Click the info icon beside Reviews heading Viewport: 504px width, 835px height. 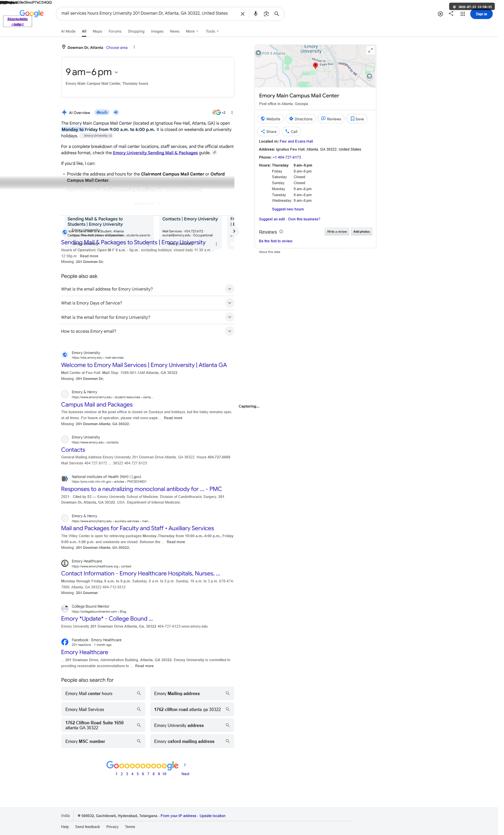[x=281, y=232]
